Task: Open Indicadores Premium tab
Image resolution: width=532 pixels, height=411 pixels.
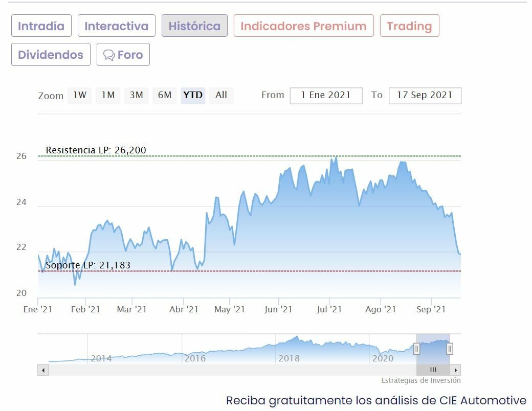Action: pyautogui.click(x=303, y=26)
